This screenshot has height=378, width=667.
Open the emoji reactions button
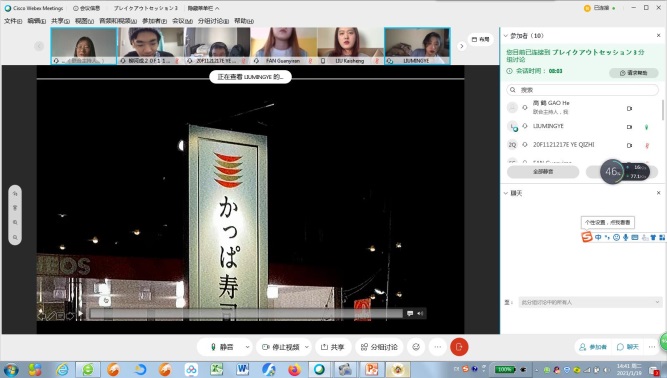click(x=416, y=347)
